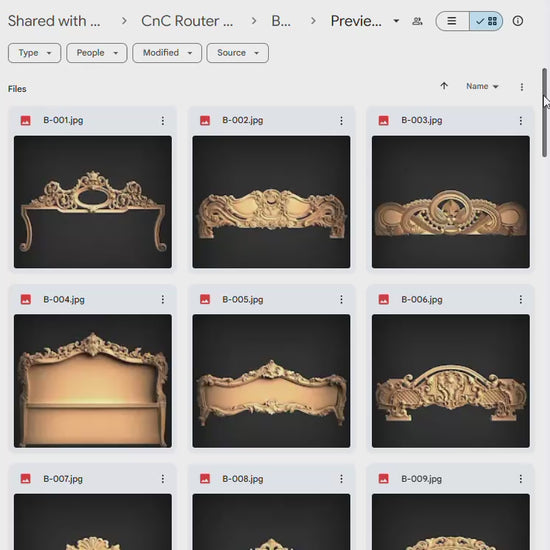The image size is (550, 550).
Task: Open the B-006.jpg thumbnail preview
Action: (451, 381)
